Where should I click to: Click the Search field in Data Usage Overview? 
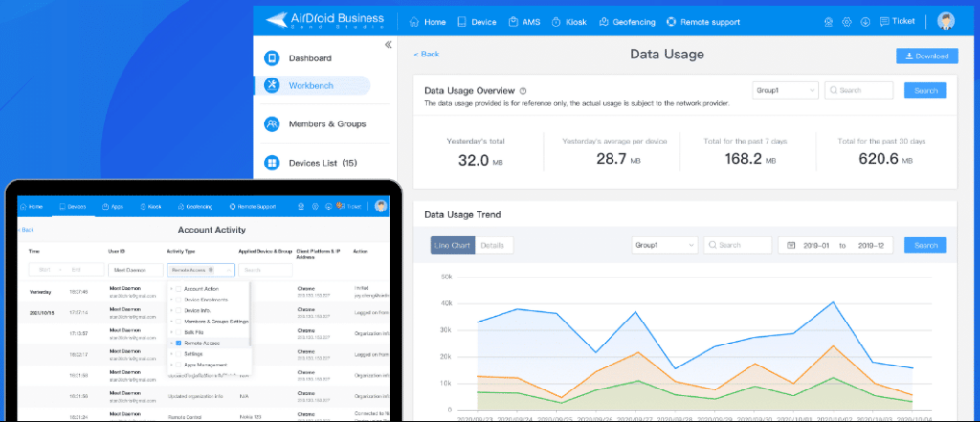(x=858, y=90)
